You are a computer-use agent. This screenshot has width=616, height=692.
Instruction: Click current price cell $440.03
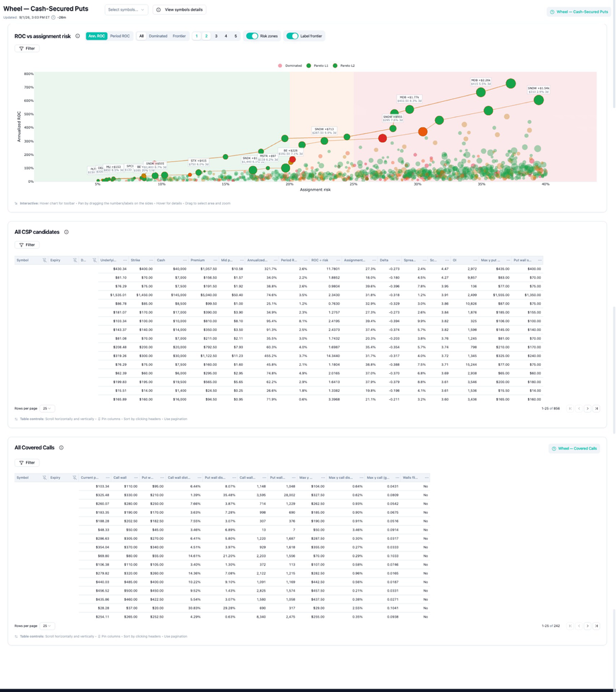click(x=102, y=583)
